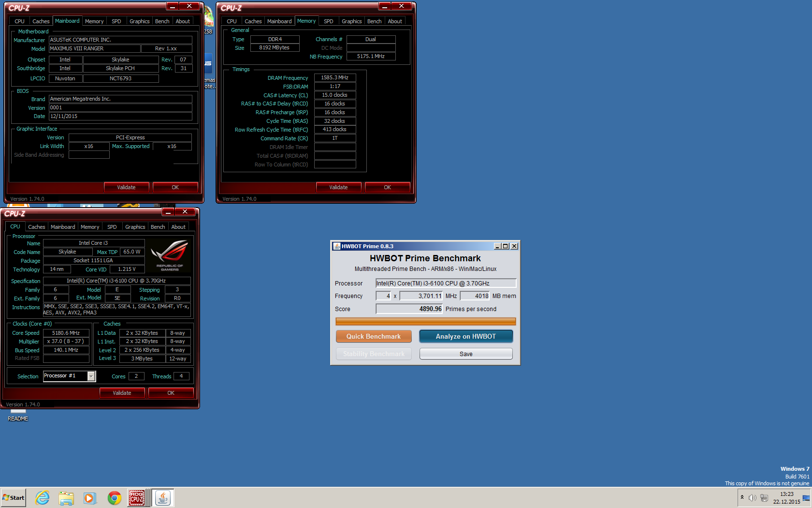Maximize the HWBOT Prime window
The height and width of the screenshot is (508, 812).
click(x=506, y=246)
